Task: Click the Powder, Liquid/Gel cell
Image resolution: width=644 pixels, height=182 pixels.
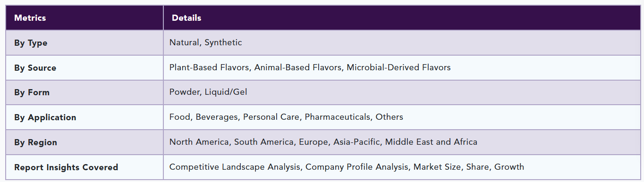Action: pos(208,92)
